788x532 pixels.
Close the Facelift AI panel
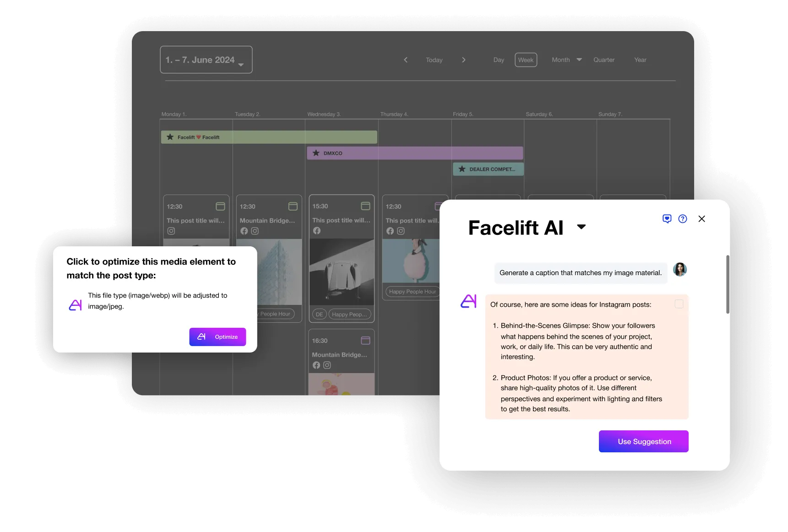[701, 219]
